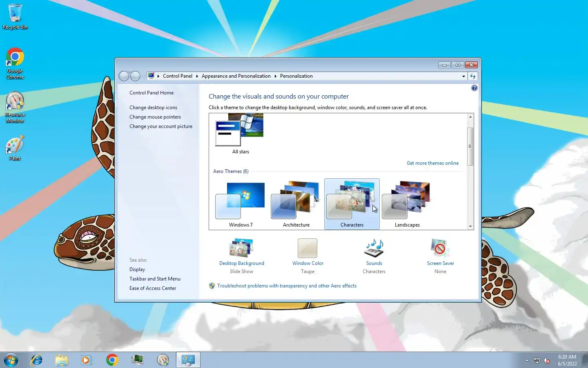Open the recent pages dropdown arrow
This screenshot has height=368, width=588.
(x=143, y=76)
